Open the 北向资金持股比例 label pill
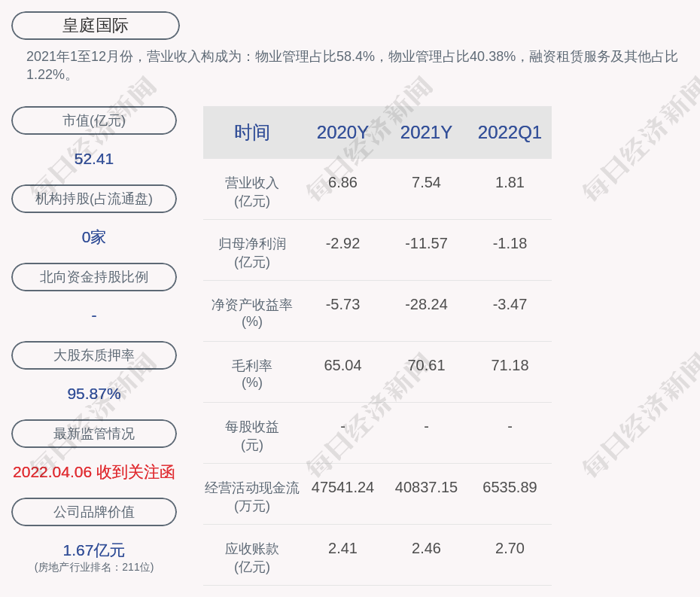The height and width of the screenshot is (597, 700). click(x=94, y=277)
